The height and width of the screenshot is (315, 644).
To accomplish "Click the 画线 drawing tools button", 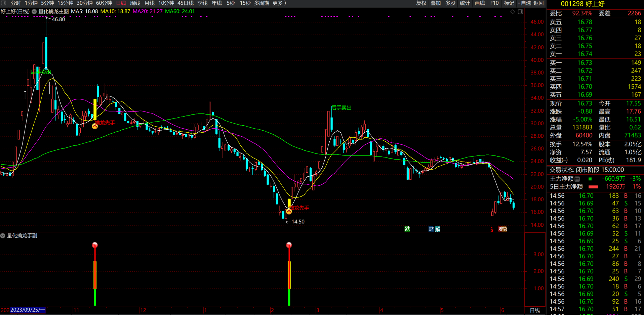I will (x=480, y=3).
